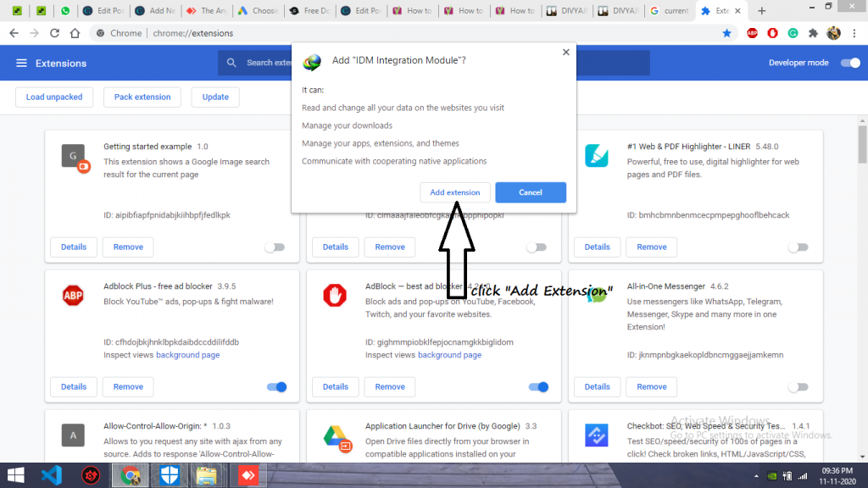Click the LINER highlighter extension icon
Image resolution: width=868 pixels, height=488 pixels.
pyautogui.click(x=597, y=156)
